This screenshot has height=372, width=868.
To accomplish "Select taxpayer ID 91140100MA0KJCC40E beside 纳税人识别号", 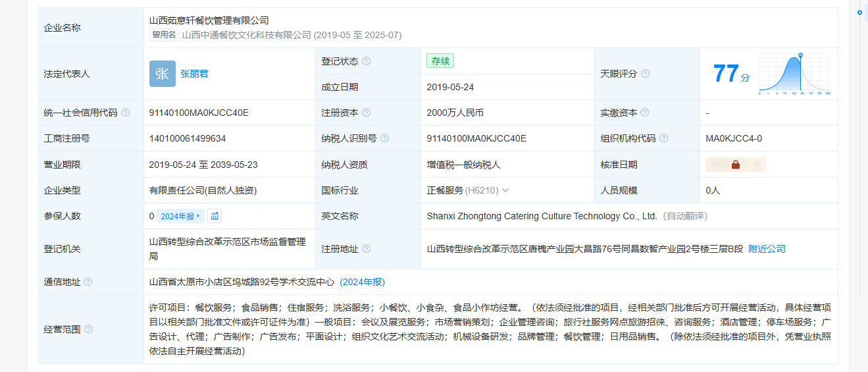I will click(476, 138).
